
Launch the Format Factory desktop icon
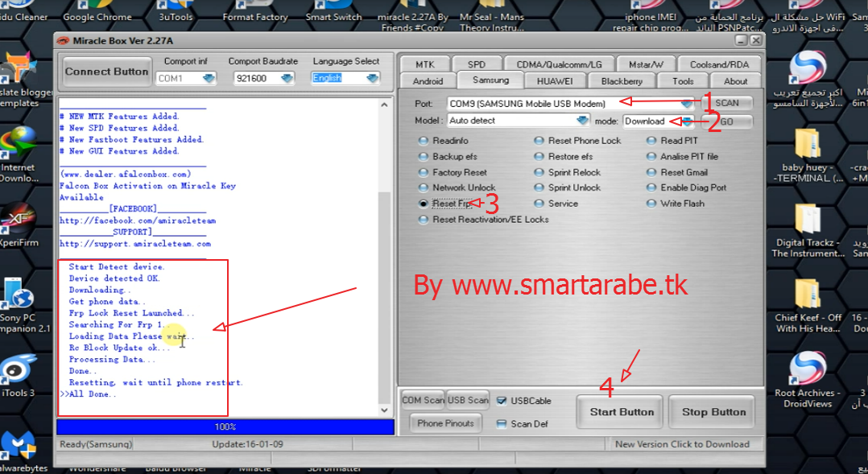tap(255, 11)
